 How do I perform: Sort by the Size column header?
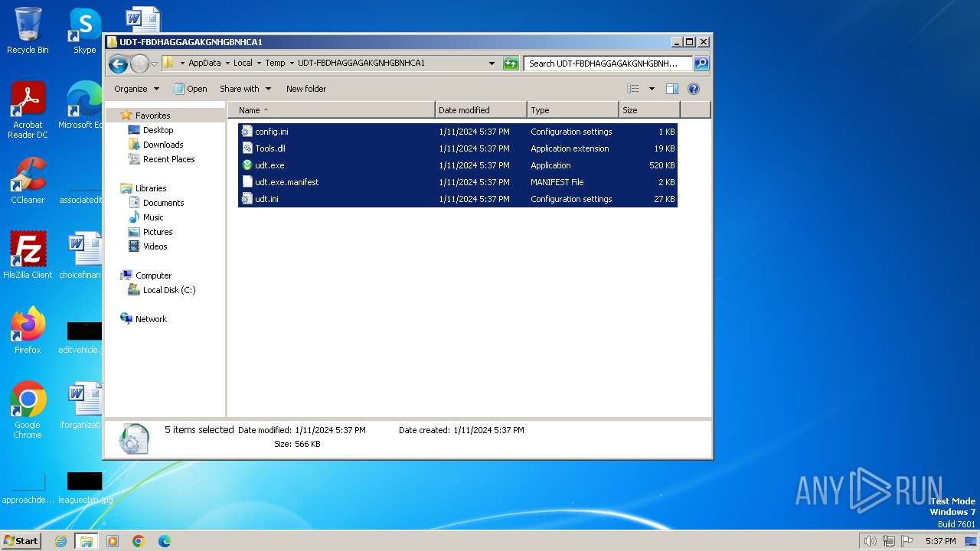649,110
